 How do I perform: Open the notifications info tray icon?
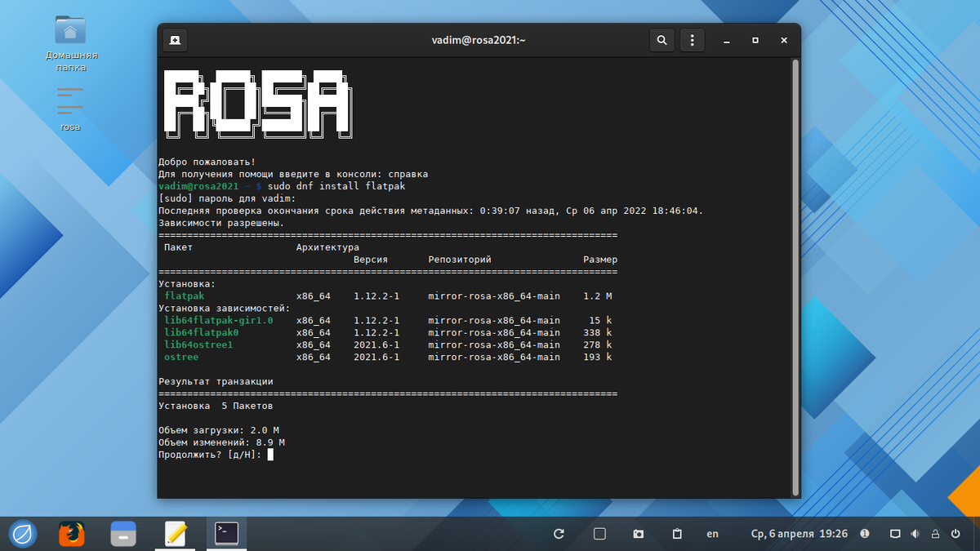click(865, 534)
